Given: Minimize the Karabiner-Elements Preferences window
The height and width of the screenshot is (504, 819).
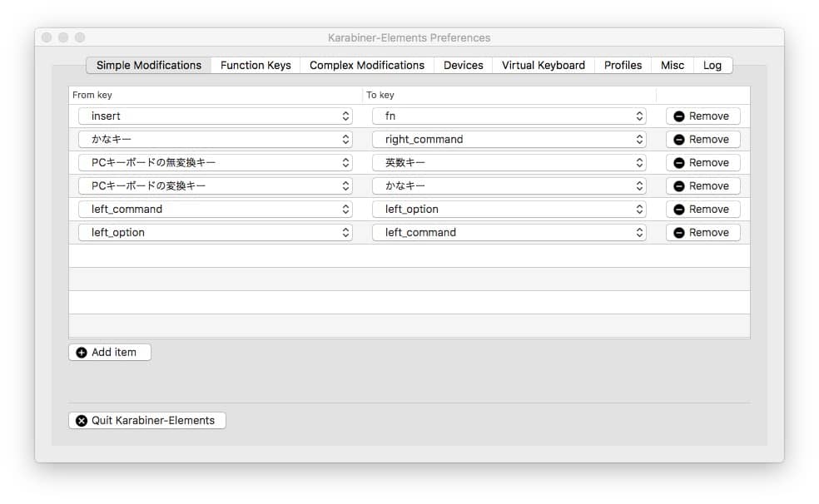Looking at the screenshot, I should pyautogui.click(x=63, y=37).
